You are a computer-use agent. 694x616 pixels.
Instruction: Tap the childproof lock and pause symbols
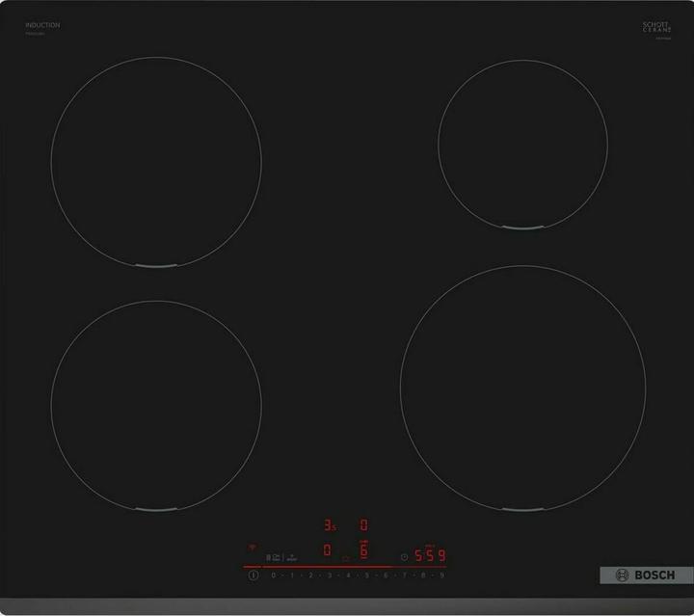pos(273,557)
